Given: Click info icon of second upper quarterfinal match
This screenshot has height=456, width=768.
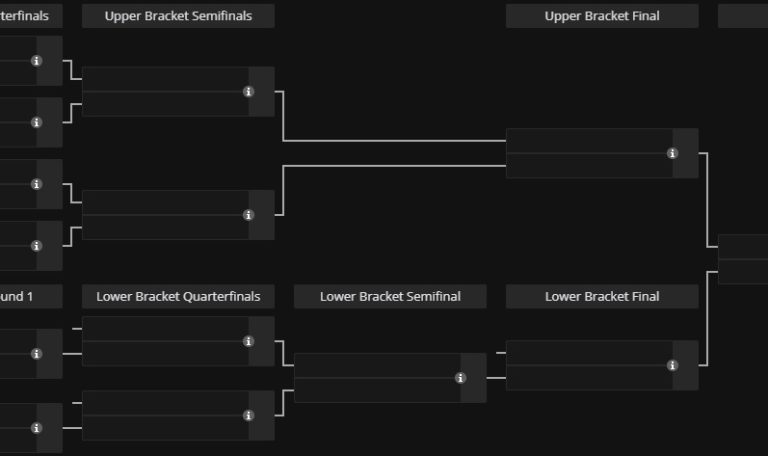Looking at the screenshot, I should tap(37, 123).
